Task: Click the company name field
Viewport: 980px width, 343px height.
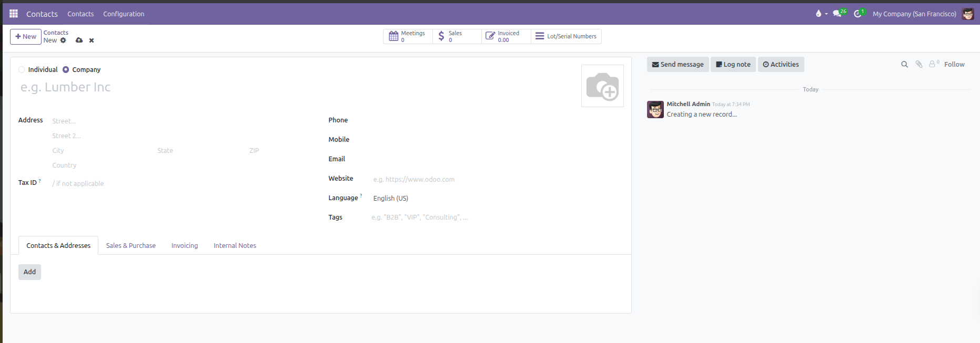Action: click(295, 87)
